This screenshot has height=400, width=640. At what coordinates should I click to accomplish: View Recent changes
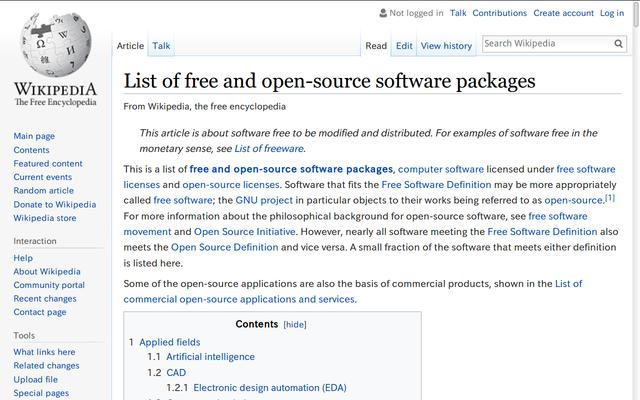tap(45, 298)
